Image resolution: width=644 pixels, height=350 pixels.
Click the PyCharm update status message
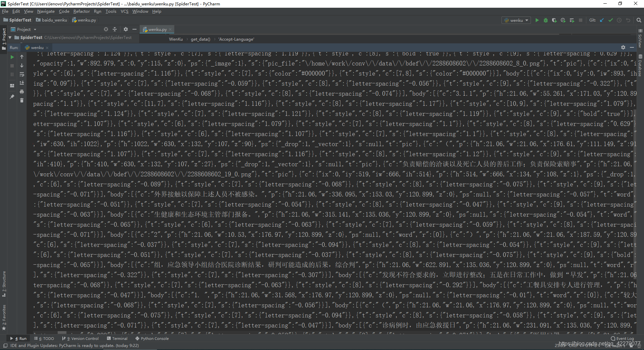[74, 345]
